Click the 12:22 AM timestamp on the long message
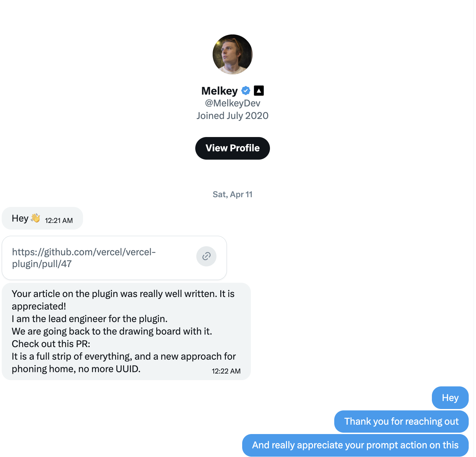476x457 pixels. [226, 371]
